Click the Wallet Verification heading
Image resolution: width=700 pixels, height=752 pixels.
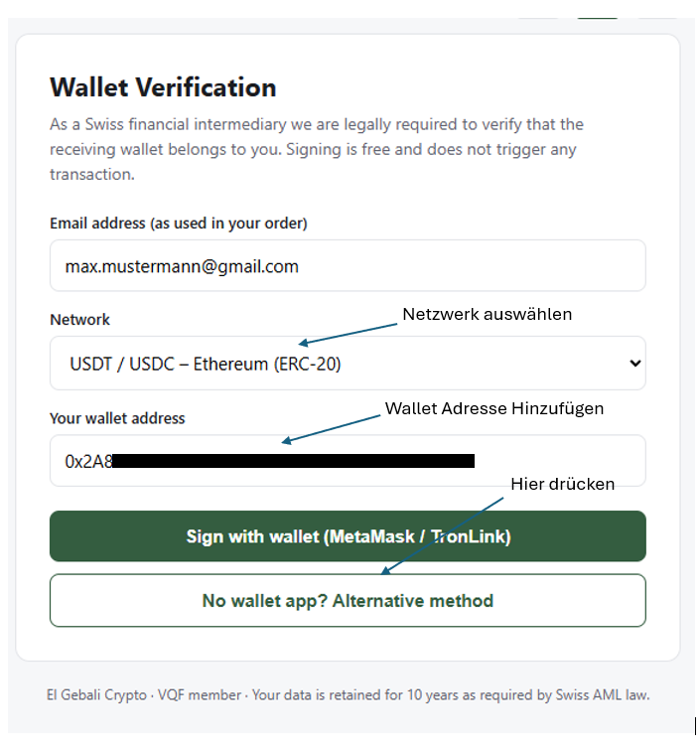click(x=163, y=87)
